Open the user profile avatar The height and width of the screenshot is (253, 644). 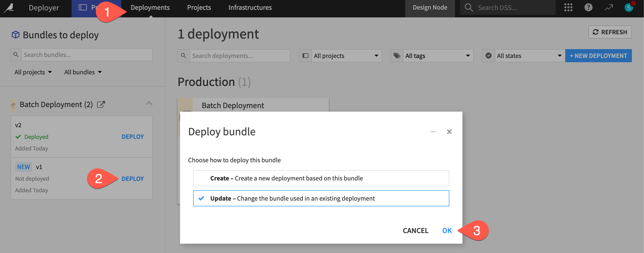click(x=628, y=7)
